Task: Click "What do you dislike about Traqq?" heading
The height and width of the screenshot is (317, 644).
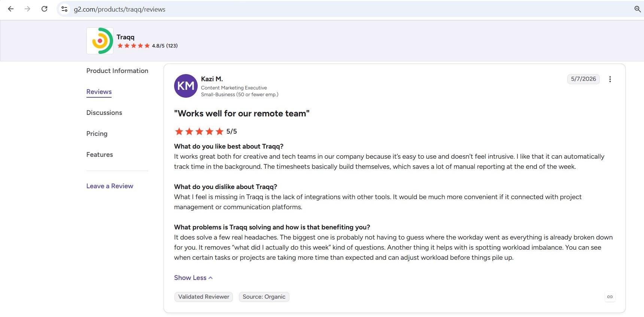Action: point(225,187)
